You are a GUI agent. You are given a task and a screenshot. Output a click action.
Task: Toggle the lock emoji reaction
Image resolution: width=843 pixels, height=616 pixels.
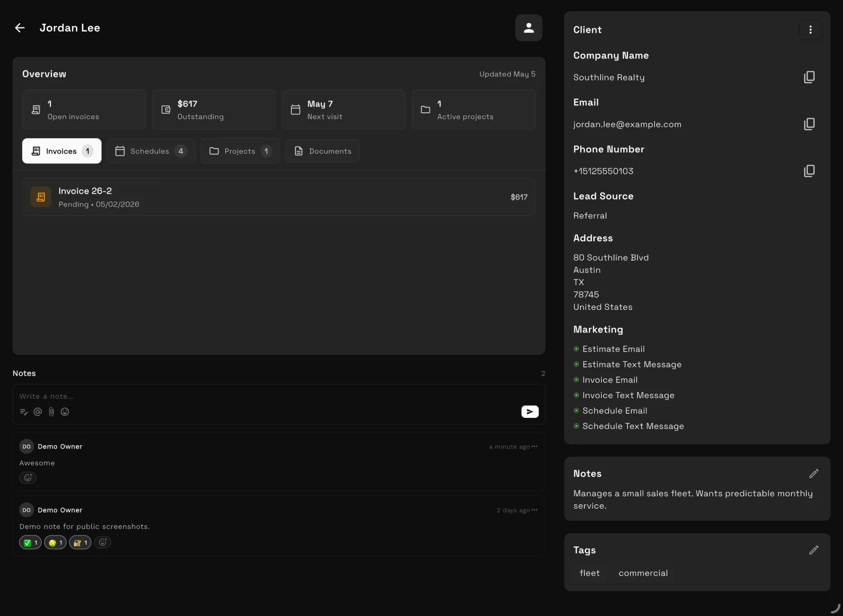point(80,543)
